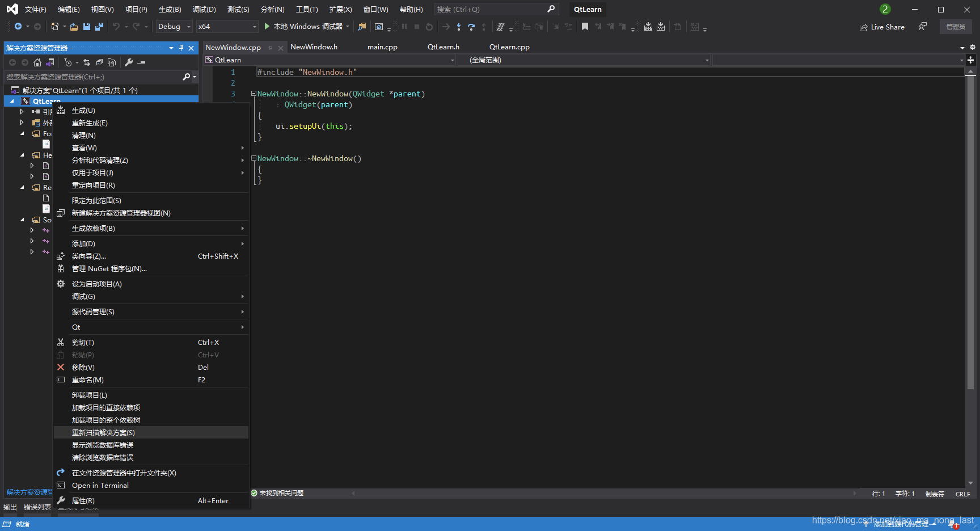Click the step over debug arrow icon
The width and height of the screenshot is (980, 531).
point(471,27)
